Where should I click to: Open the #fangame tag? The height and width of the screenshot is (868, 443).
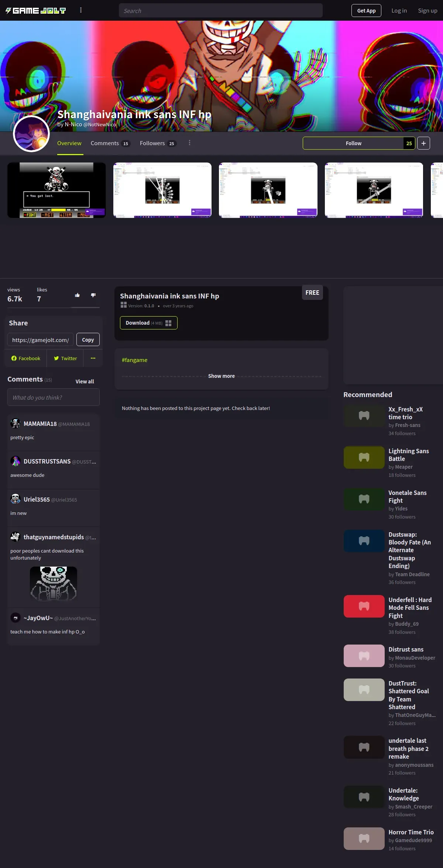tap(135, 360)
